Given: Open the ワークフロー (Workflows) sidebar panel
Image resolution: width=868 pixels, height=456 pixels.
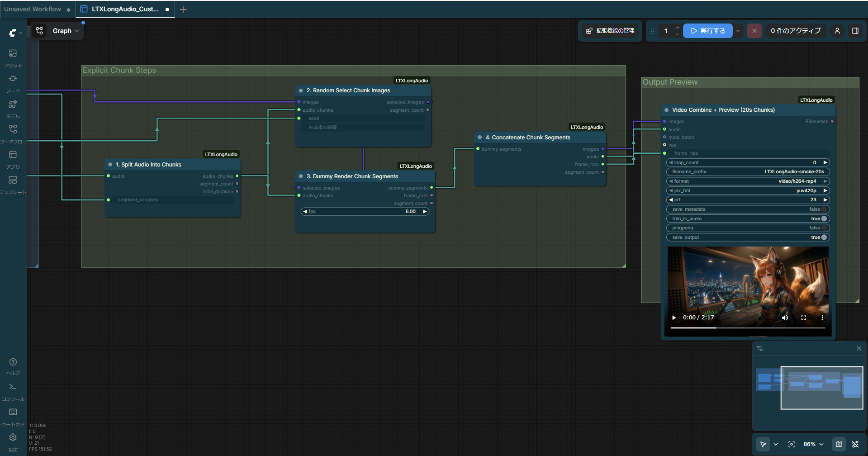Looking at the screenshot, I should [x=13, y=129].
